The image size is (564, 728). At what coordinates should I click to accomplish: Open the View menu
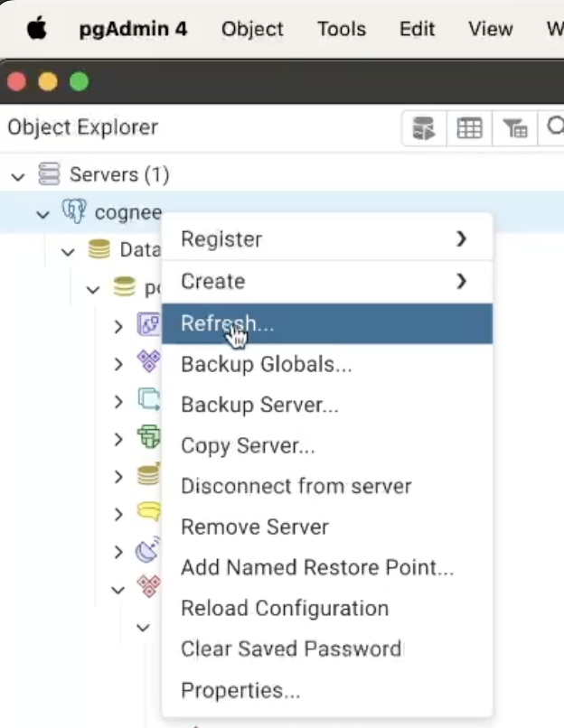click(x=491, y=29)
